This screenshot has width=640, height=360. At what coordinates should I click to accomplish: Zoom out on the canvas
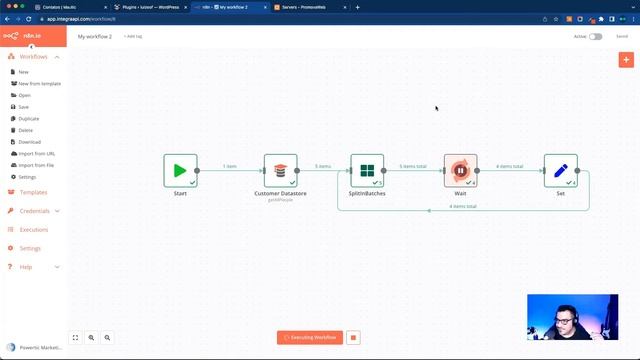pos(107,338)
